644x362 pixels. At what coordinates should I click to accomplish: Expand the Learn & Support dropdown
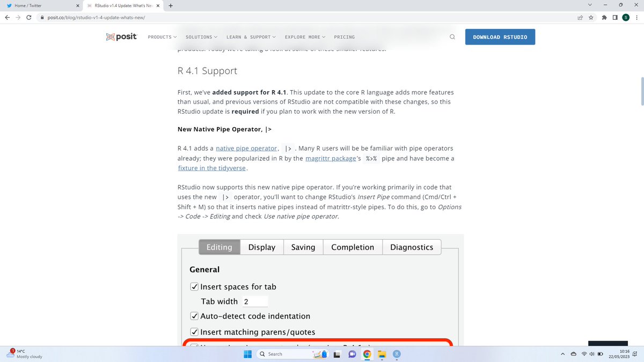[x=251, y=37]
